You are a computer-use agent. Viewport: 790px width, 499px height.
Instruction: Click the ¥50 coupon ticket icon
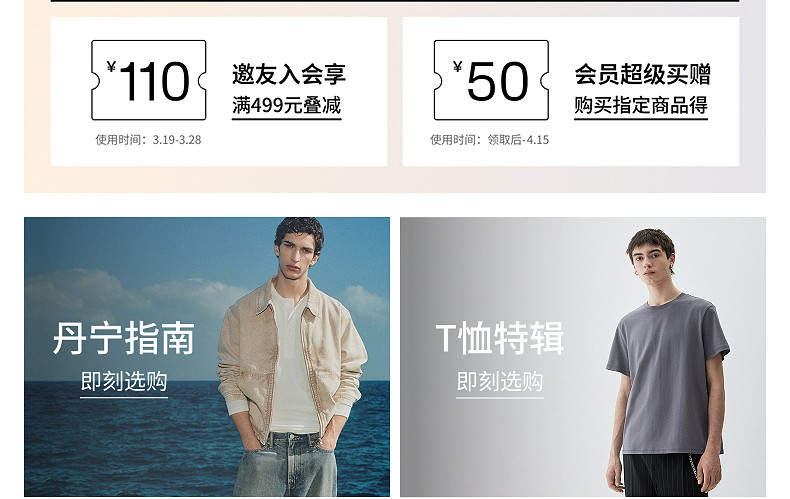tap(491, 80)
